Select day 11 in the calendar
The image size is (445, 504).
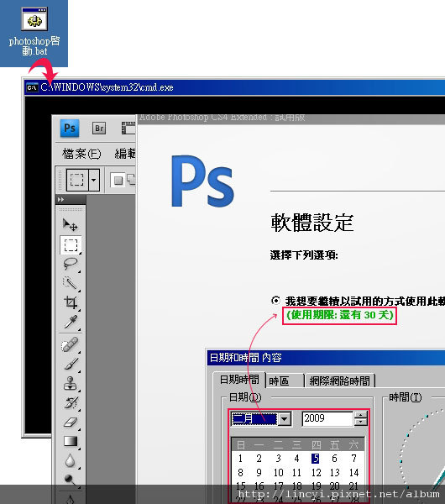[296, 472]
